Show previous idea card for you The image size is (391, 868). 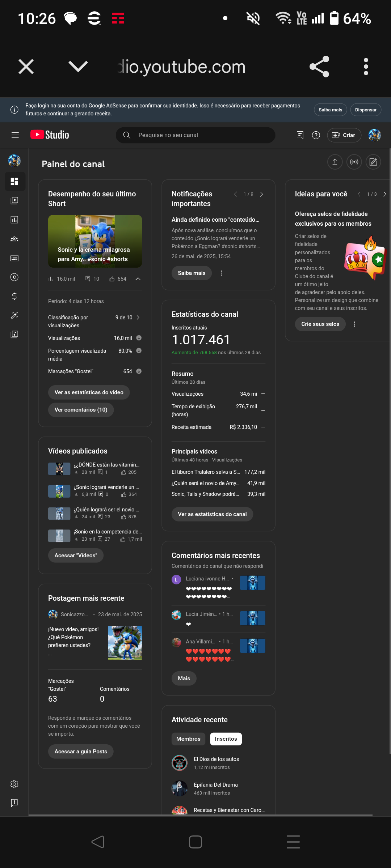[359, 194]
